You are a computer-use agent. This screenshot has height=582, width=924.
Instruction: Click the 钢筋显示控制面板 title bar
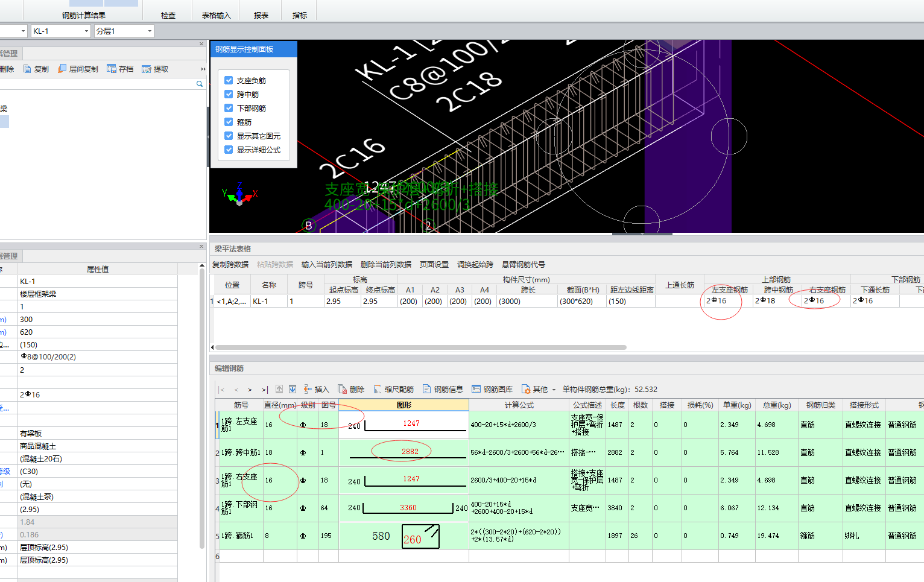(253, 49)
